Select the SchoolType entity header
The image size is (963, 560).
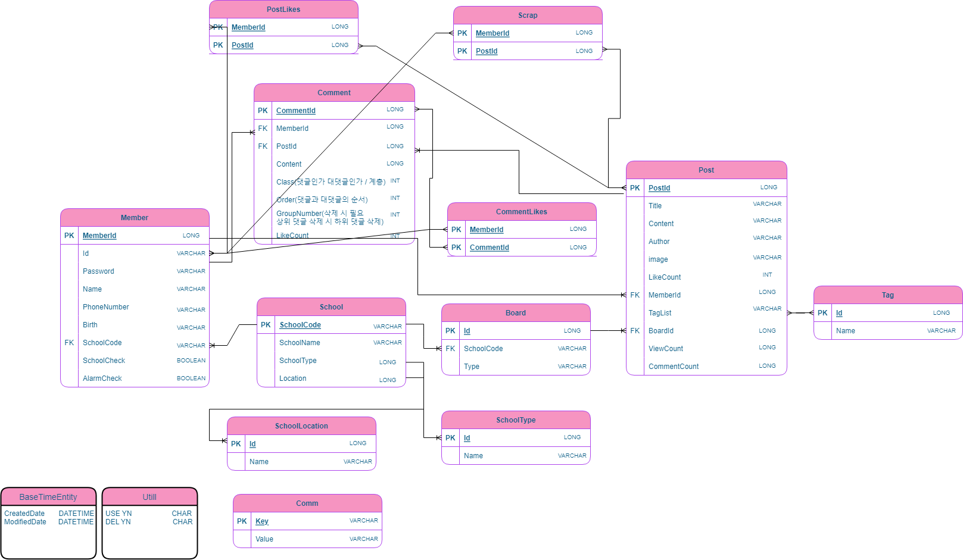coord(515,420)
